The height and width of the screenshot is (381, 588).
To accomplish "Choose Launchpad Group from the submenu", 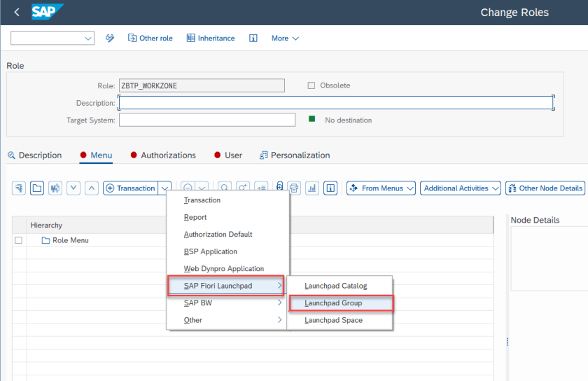I will click(341, 303).
